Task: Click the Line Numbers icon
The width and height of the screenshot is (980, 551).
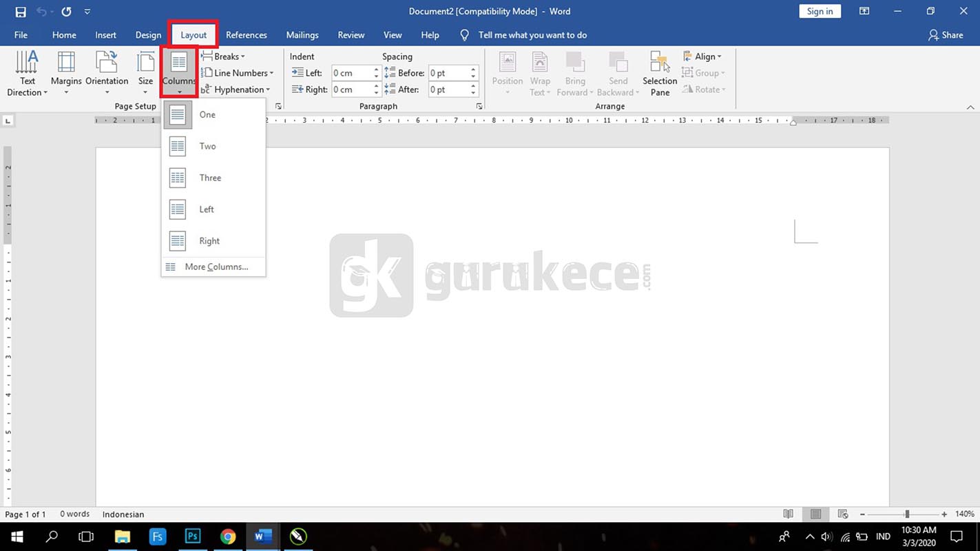Action: pyautogui.click(x=238, y=72)
